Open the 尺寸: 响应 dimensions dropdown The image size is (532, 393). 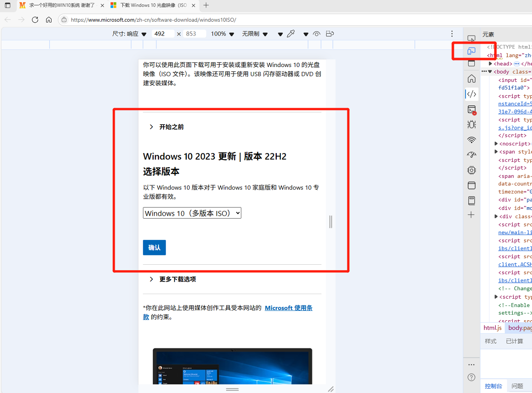129,34
